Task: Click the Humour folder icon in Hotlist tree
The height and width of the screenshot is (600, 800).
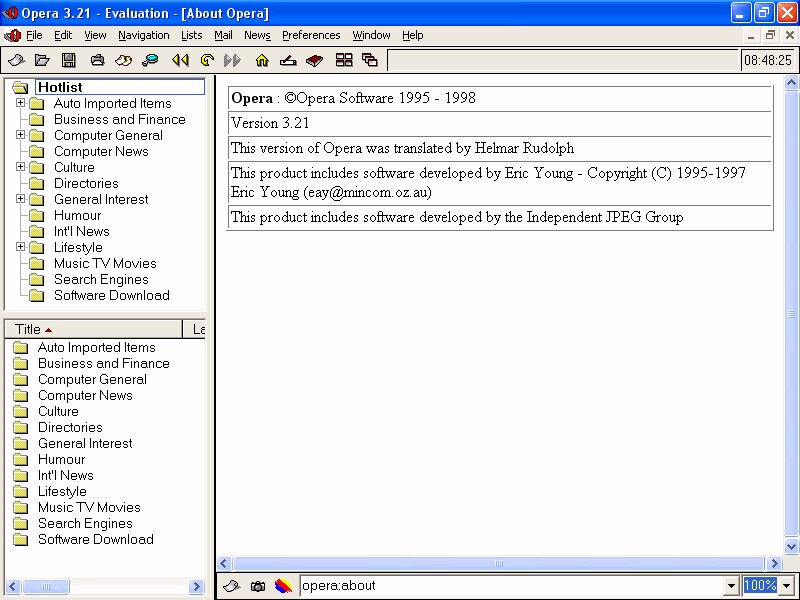Action: click(x=36, y=216)
